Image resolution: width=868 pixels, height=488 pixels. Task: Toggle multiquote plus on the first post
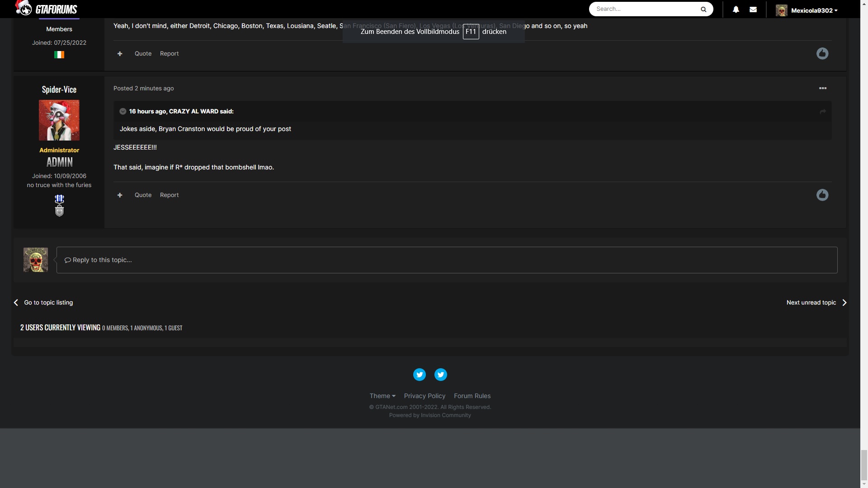click(120, 54)
